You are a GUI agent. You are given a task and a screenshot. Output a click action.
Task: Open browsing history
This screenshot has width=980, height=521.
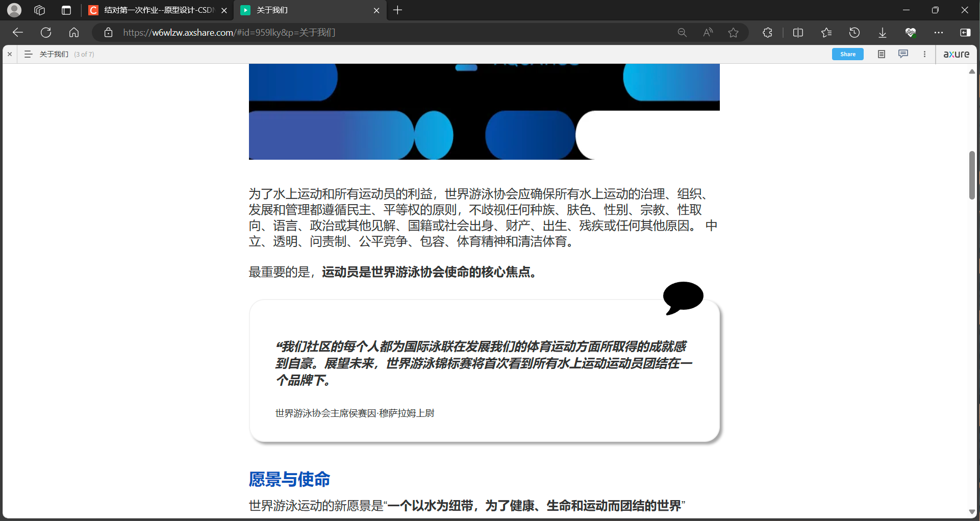point(855,33)
